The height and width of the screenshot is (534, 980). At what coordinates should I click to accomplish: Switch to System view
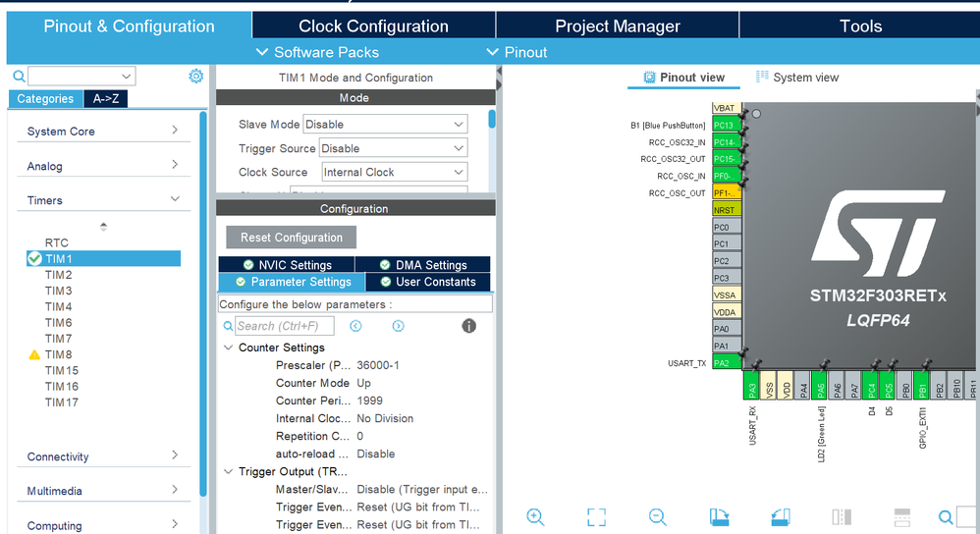click(797, 78)
